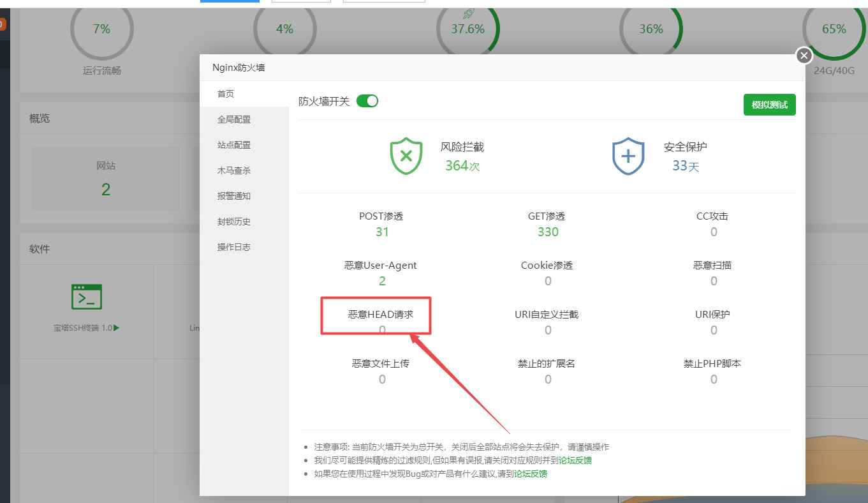Click the 65% disk gauge

[834, 29]
